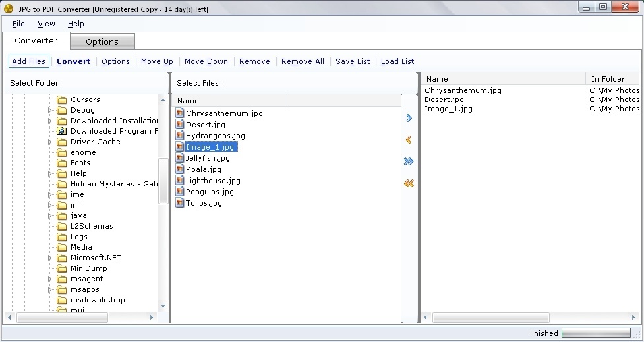Image resolution: width=644 pixels, height=342 pixels.
Task: Select Desert.jpg in the output list
Action: coord(444,100)
